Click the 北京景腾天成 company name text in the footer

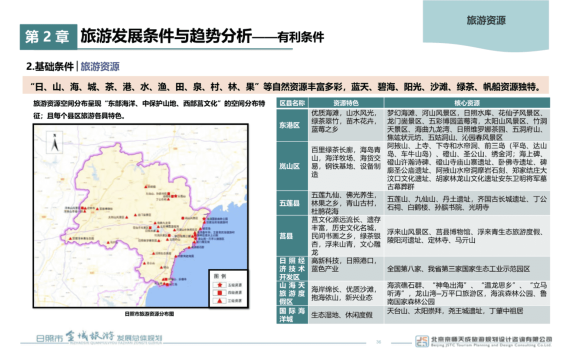pos(491,339)
